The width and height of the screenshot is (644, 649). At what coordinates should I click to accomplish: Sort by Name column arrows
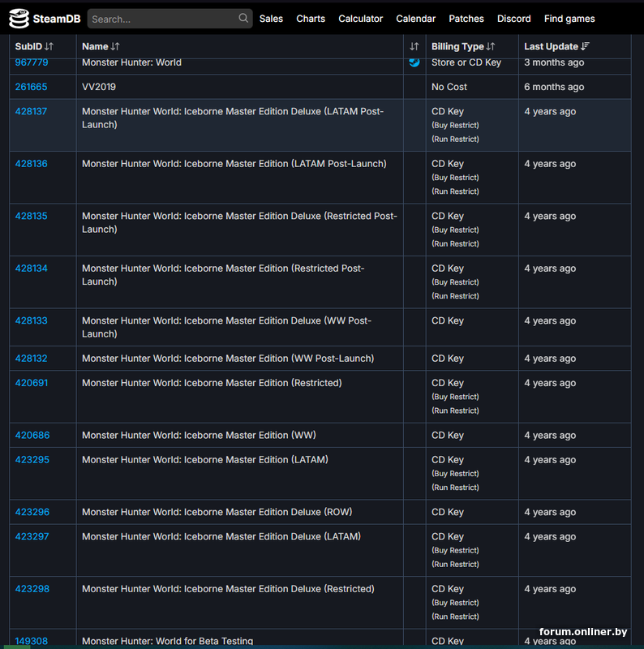tap(115, 47)
